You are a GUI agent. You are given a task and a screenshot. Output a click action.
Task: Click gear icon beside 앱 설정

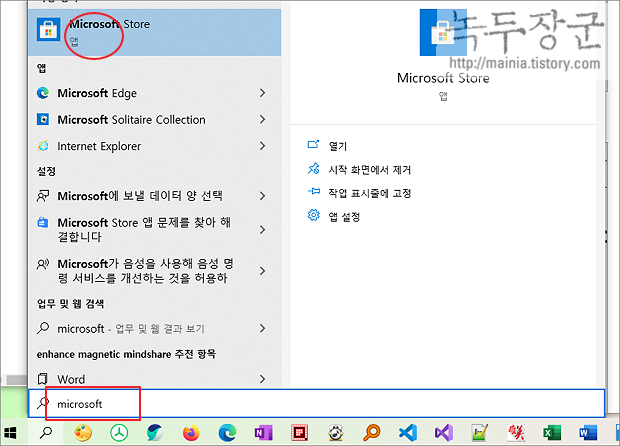click(314, 215)
